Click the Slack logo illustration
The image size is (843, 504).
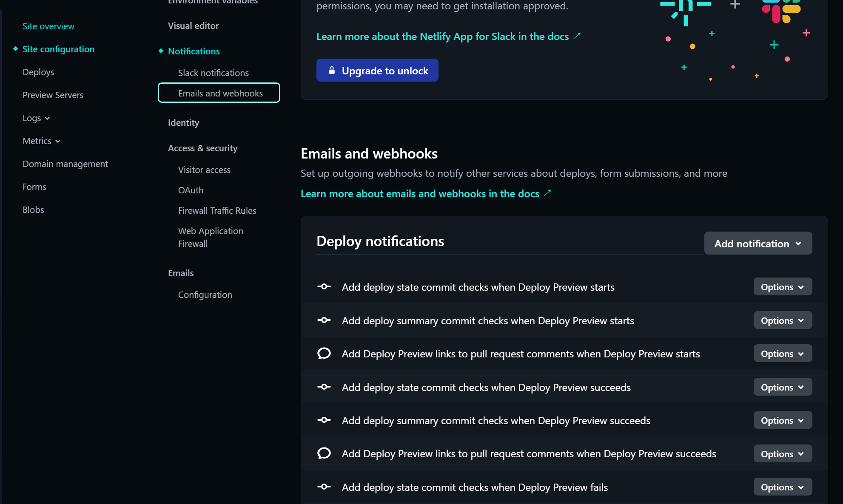point(781,11)
